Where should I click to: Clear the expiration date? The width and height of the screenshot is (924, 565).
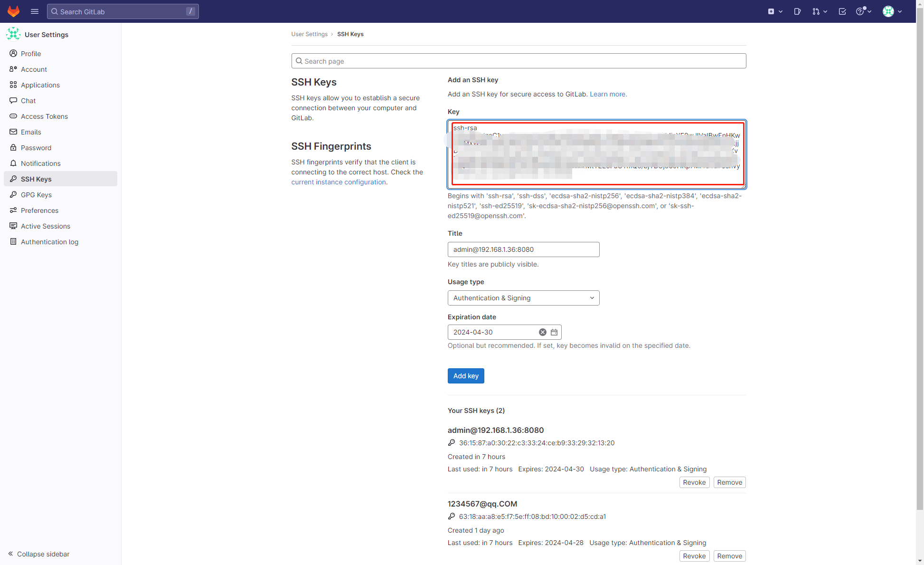[x=543, y=332]
